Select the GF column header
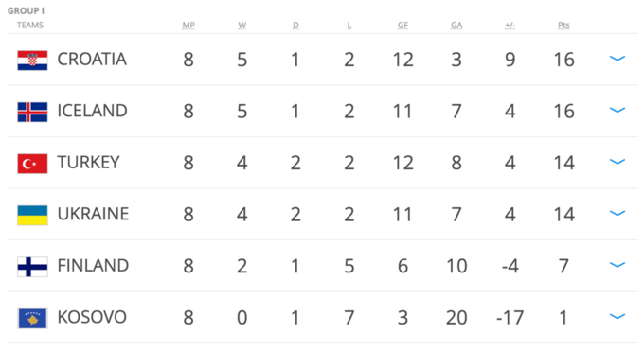The image size is (644, 351). pos(402,26)
